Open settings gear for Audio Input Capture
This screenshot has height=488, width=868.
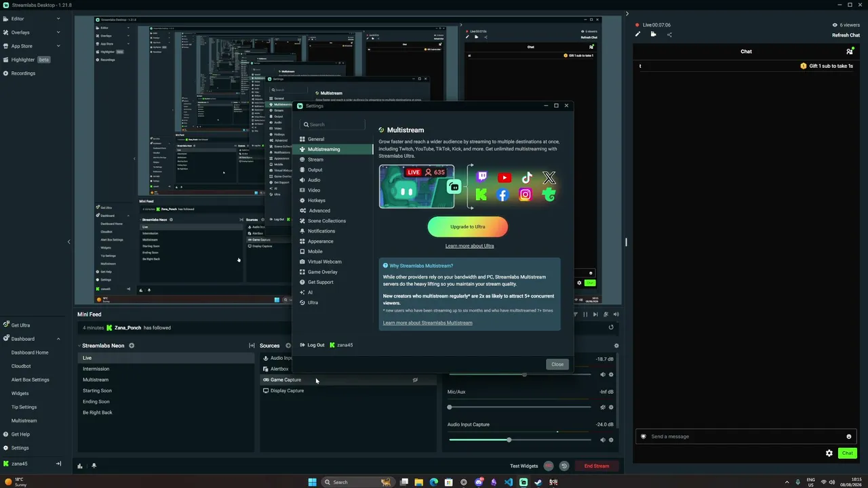pos(611,440)
